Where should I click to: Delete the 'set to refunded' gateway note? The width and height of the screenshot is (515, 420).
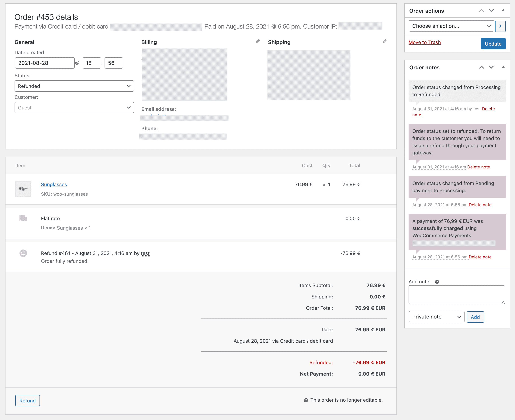tap(479, 167)
